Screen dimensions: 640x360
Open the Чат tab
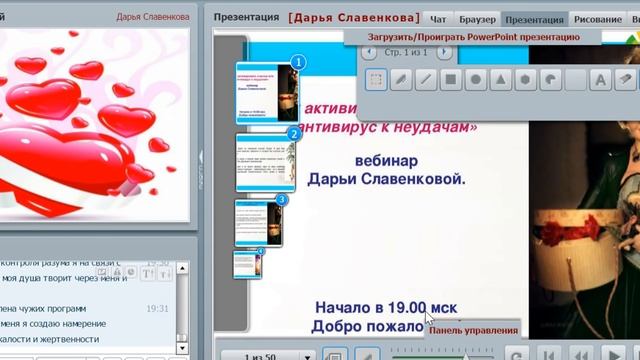point(438,19)
